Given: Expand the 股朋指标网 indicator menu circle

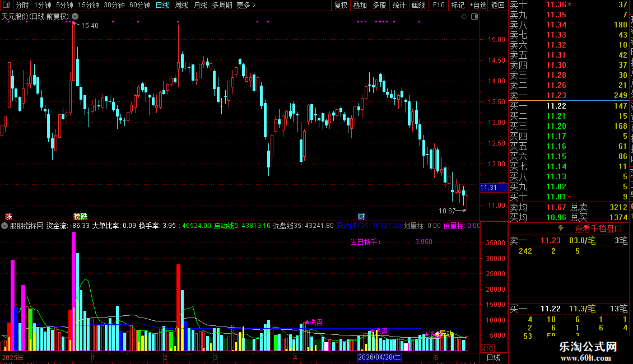Looking at the screenshot, I should [4, 226].
